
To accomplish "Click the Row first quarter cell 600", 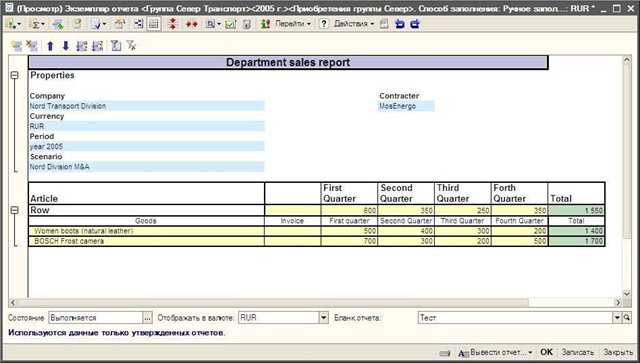I will point(349,211).
